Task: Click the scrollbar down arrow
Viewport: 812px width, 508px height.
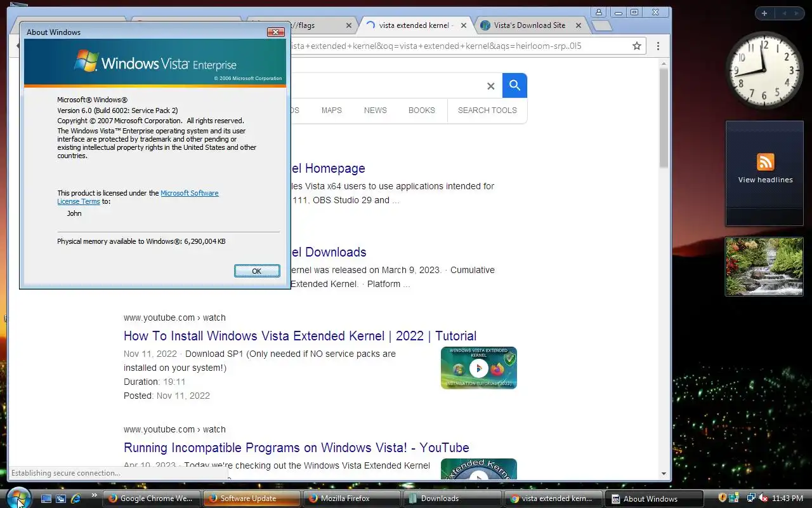Action: point(664,474)
